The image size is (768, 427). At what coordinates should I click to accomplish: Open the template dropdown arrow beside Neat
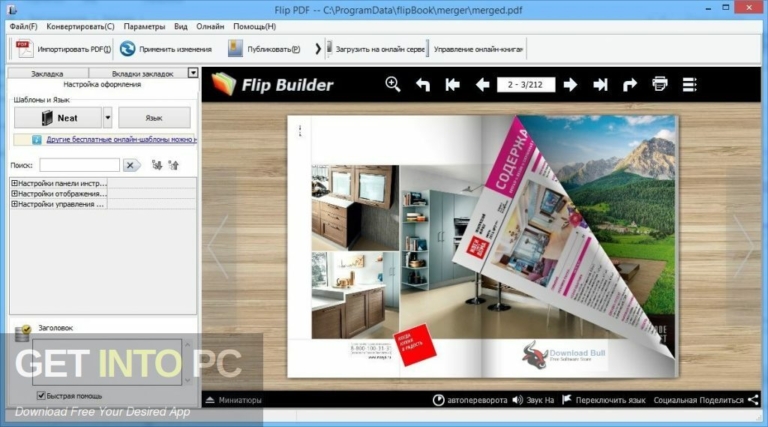[x=108, y=118]
